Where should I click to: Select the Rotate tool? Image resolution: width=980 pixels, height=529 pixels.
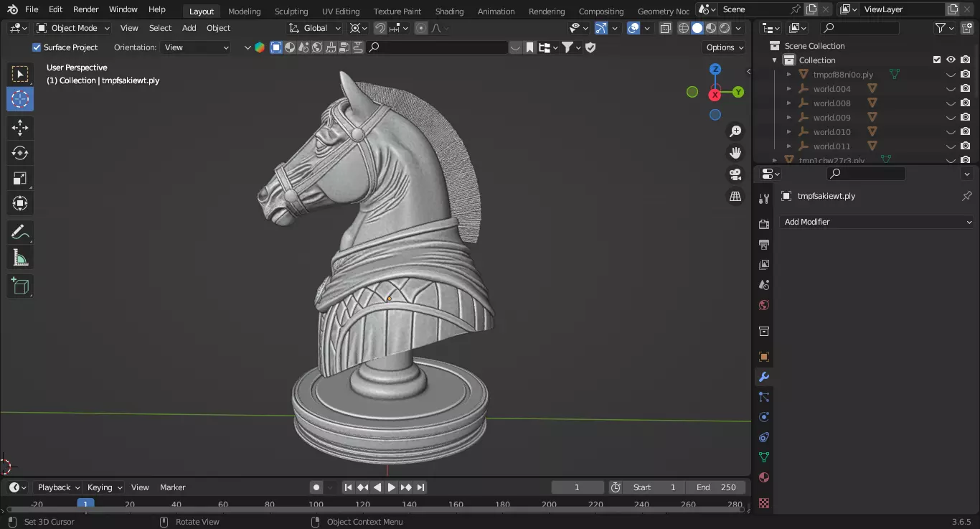(20, 153)
